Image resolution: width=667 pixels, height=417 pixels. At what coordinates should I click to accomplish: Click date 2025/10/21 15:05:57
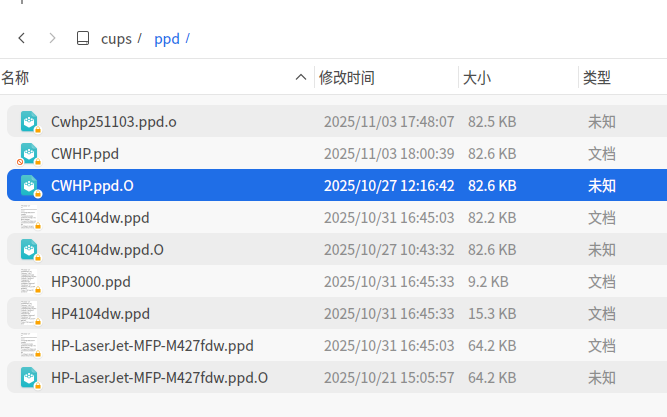[389, 378]
